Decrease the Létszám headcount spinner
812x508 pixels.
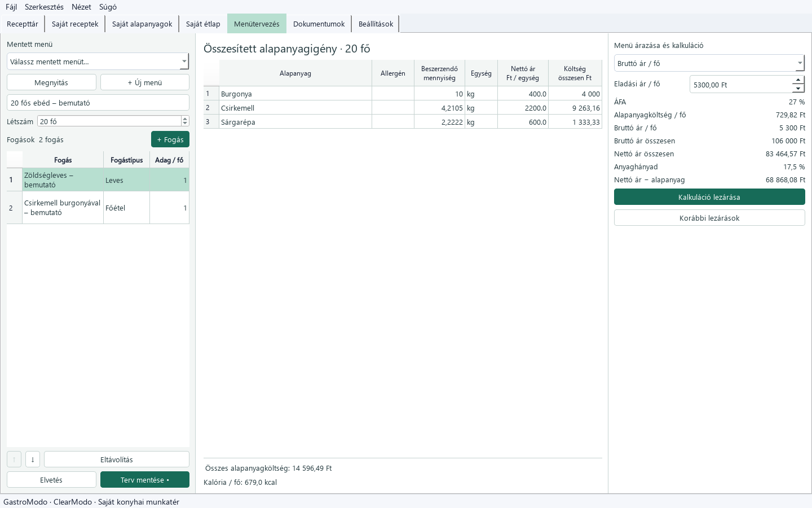point(185,124)
